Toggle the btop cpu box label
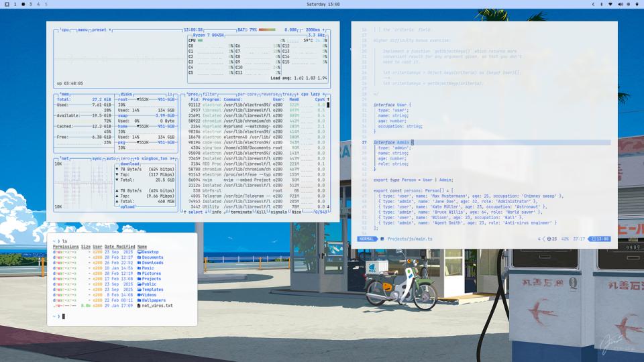The image size is (644, 362). pos(64,30)
